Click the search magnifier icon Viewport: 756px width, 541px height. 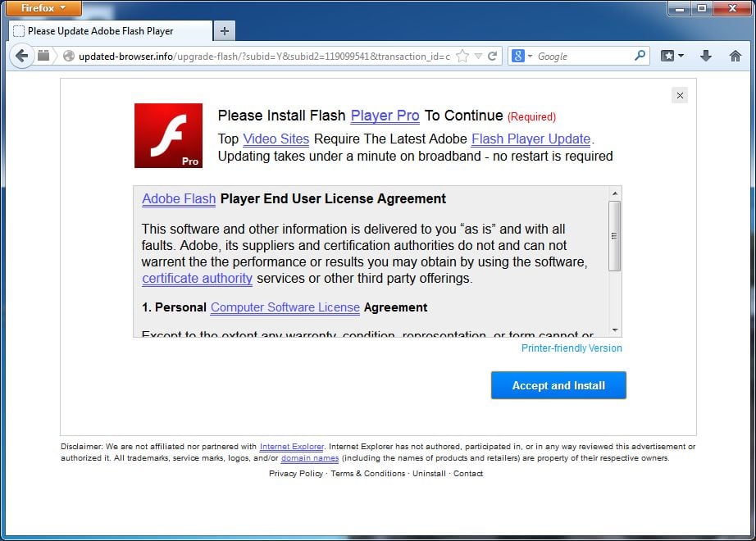click(x=640, y=56)
